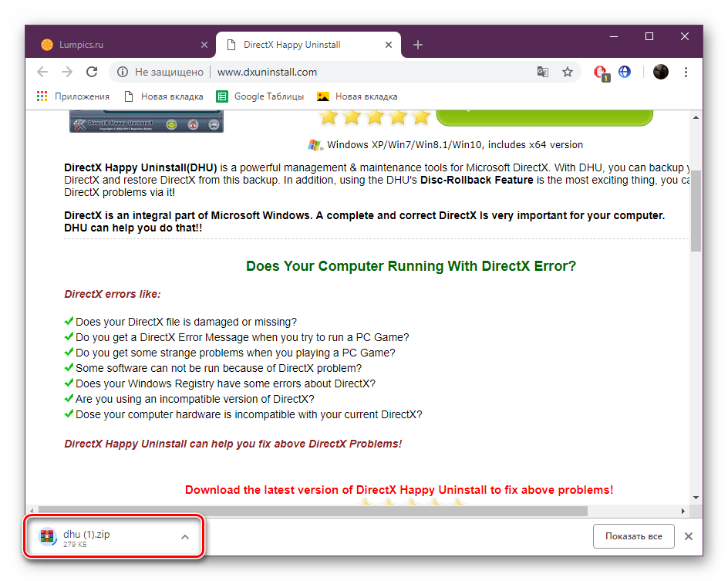Open the user profile avatar
Image resolution: width=728 pixels, height=581 pixels.
pos(661,72)
